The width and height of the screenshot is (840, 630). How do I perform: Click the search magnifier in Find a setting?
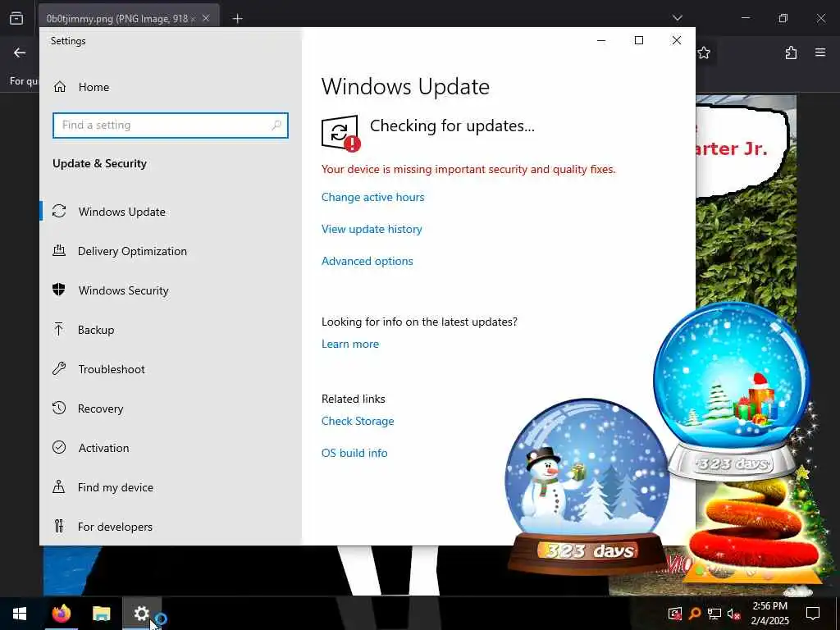point(276,125)
